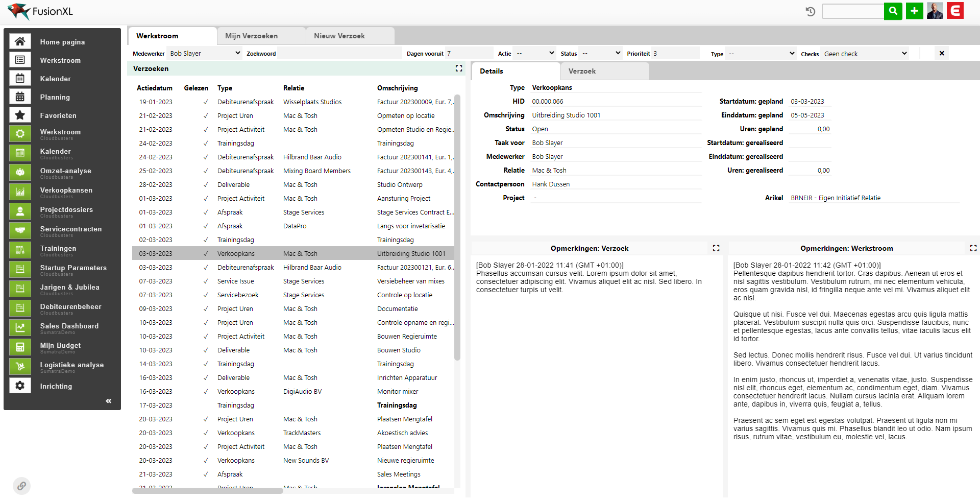980x500 pixels.
Task: Toggle Gelezen check on DigiAudio BV row
Action: point(206,392)
